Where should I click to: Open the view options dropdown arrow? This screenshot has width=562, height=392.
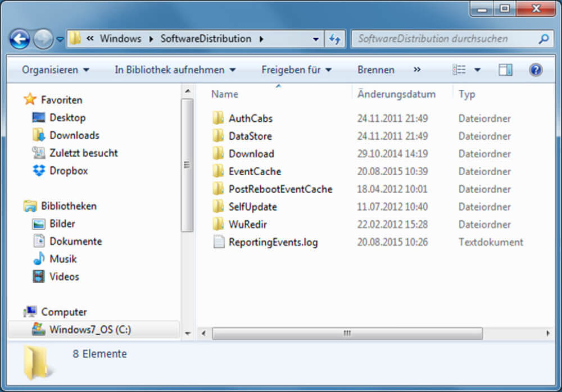[x=477, y=70]
